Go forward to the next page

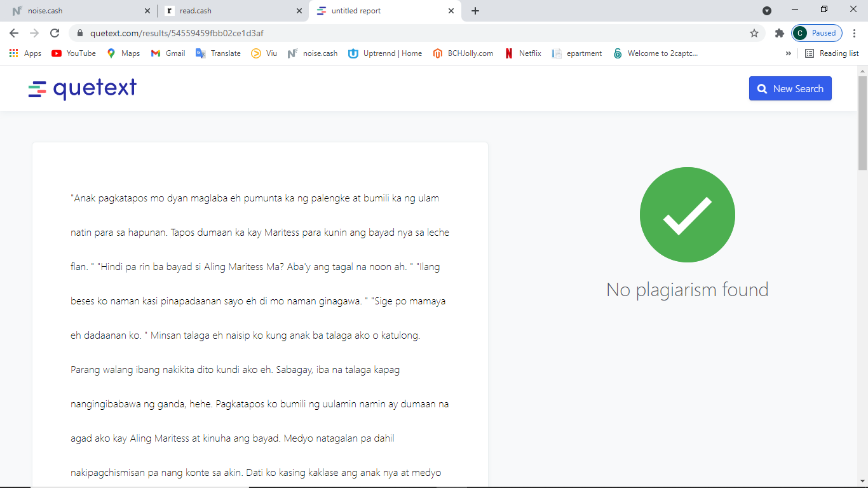point(34,33)
